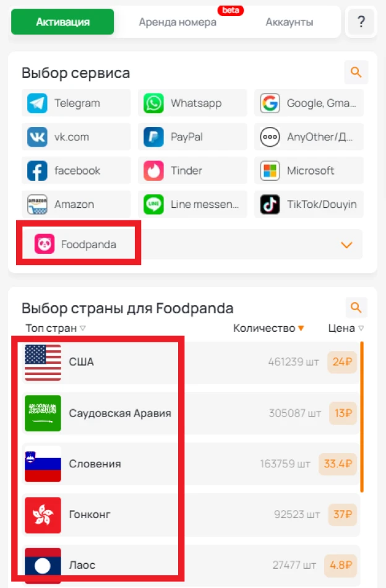386x588 pixels.
Task: Select the Microsoft logo icon
Action: (270, 171)
